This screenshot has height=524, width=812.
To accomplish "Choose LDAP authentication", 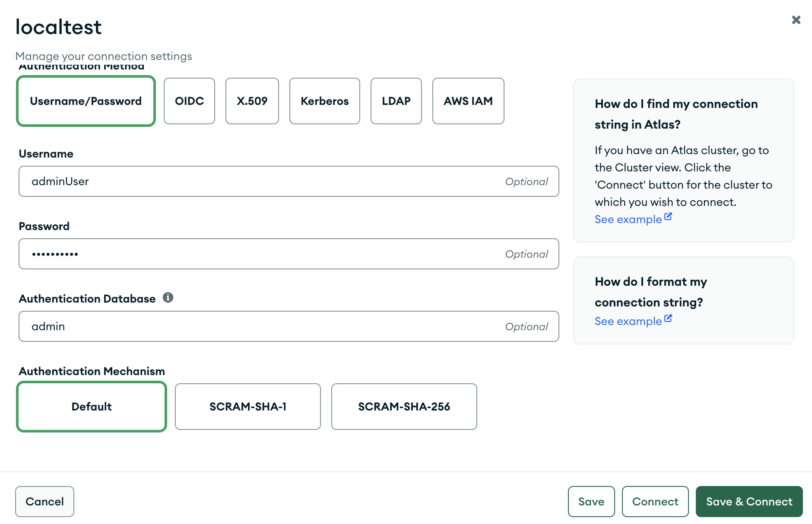I will tap(396, 101).
